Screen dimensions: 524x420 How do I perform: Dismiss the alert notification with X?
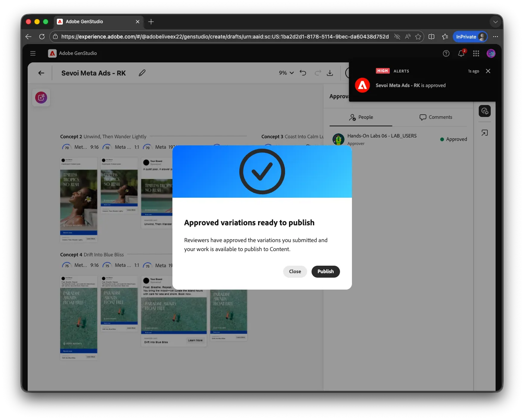488,71
